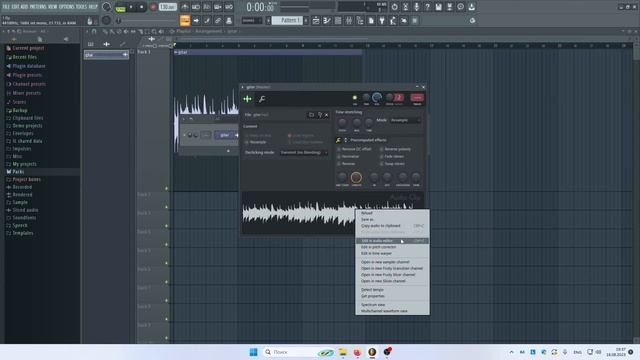
Task: Expand Recent files in browser
Action: pyautogui.click(x=24, y=57)
